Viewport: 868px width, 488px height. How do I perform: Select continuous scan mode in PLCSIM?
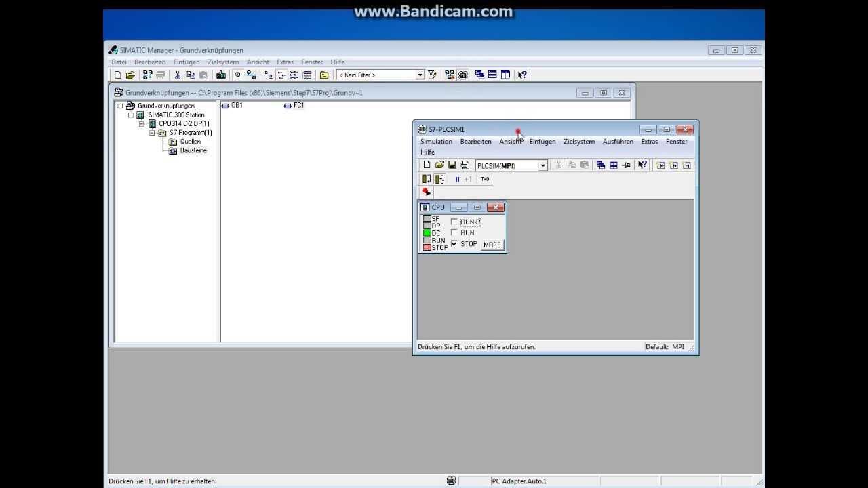pos(439,179)
